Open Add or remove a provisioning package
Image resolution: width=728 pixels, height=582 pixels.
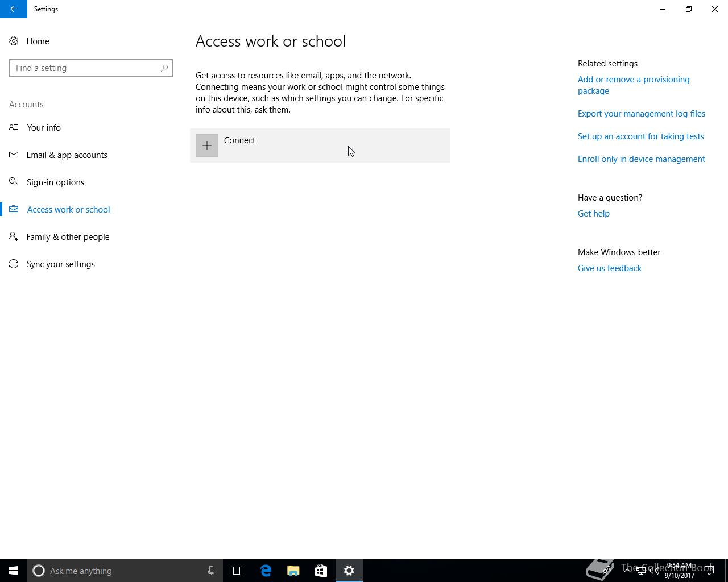point(634,85)
